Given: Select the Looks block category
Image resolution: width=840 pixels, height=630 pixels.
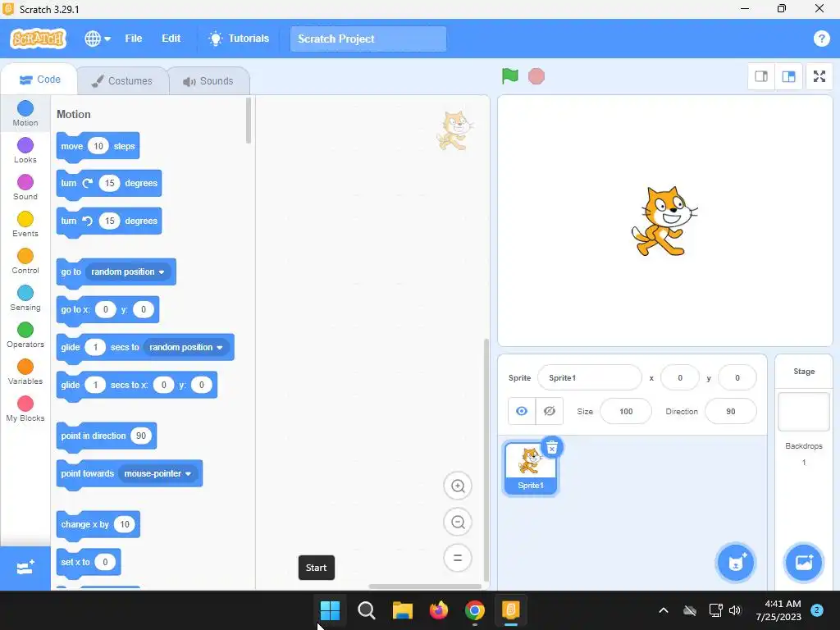Looking at the screenshot, I should click(25, 151).
